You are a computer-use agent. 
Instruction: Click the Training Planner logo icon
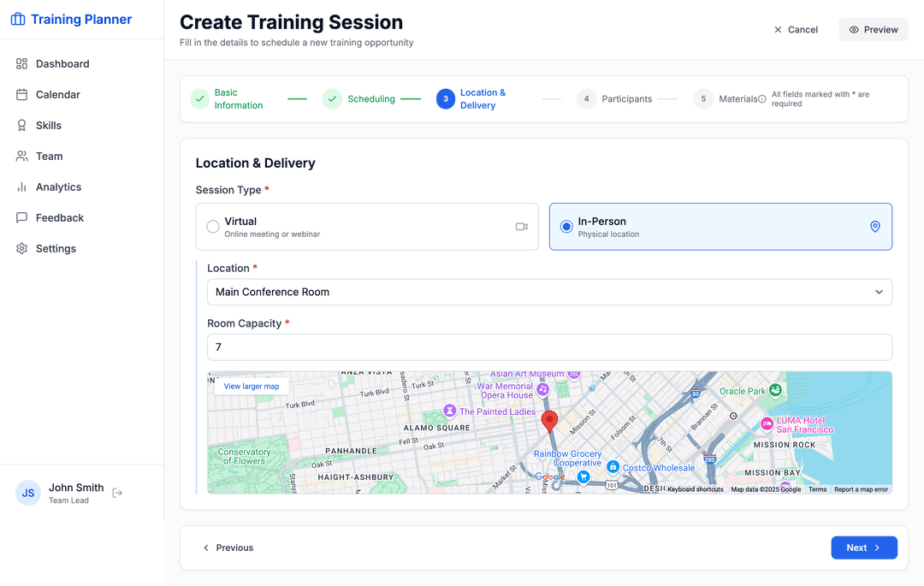tap(18, 18)
